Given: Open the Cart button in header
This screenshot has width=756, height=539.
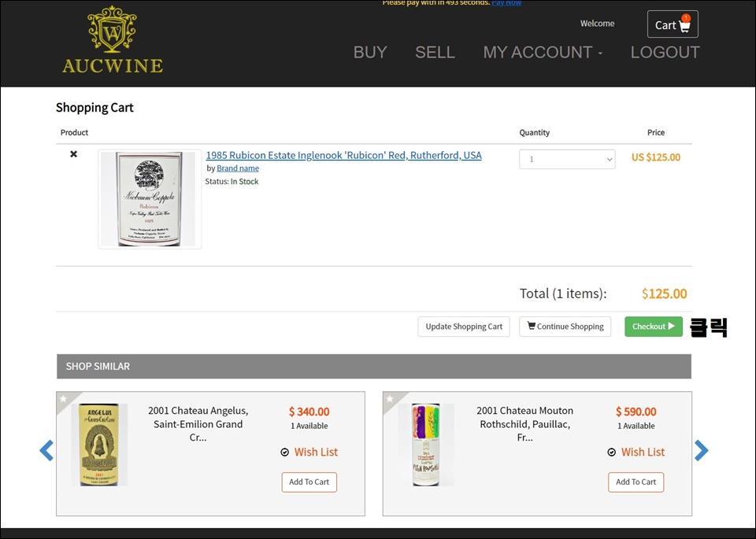Looking at the screenshot, I should pyautogui.click(x=673, y=24).
